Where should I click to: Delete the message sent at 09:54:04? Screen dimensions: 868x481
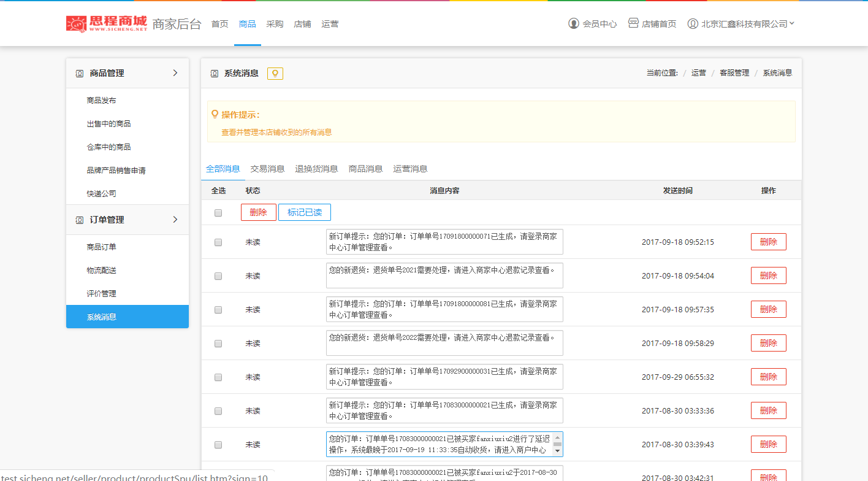pyautogui.click(x=769, y=275)
